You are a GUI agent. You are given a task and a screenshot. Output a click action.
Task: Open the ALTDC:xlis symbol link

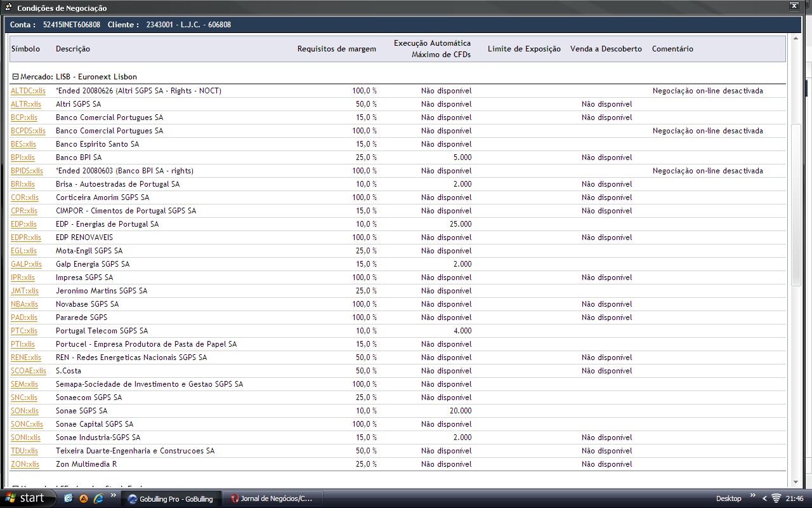tap(28, 91)
